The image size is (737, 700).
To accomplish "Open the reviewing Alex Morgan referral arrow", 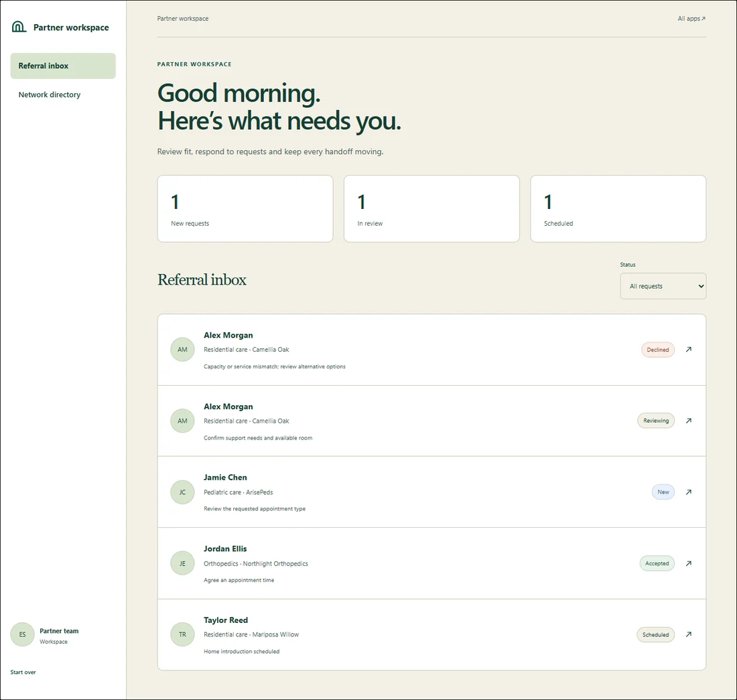I will click(689, 421).
